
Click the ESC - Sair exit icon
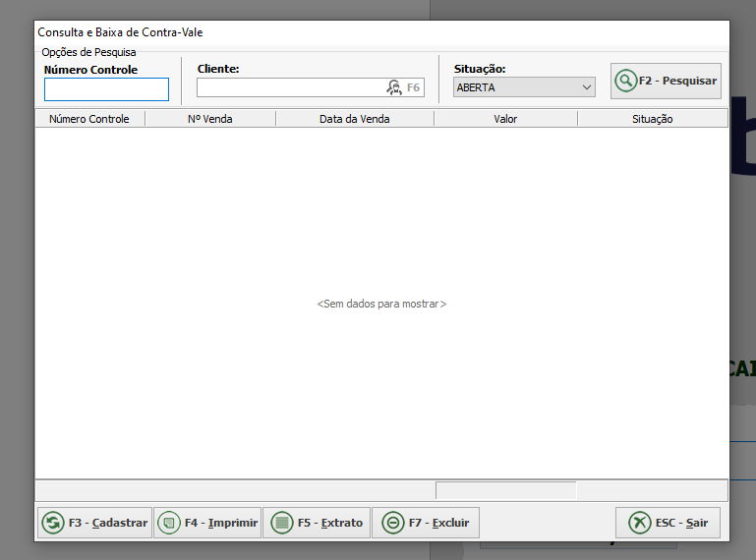[x=639, y=523]
